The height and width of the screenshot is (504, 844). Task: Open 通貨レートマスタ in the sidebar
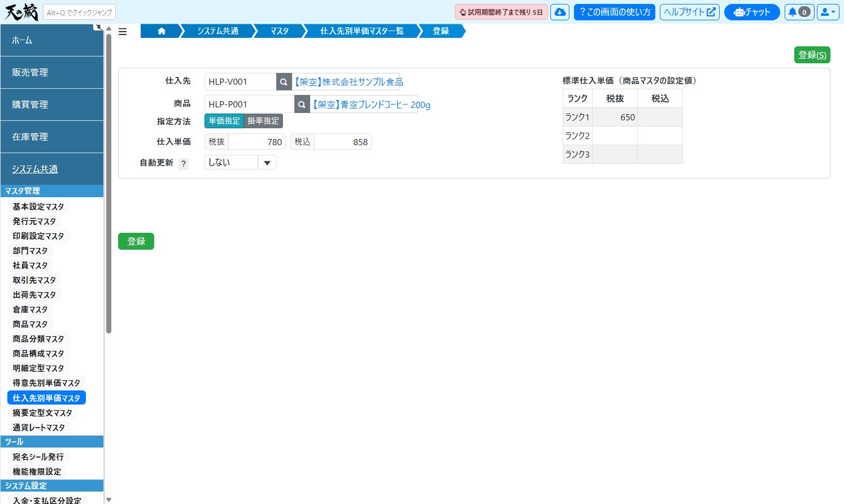pos(39,428)
